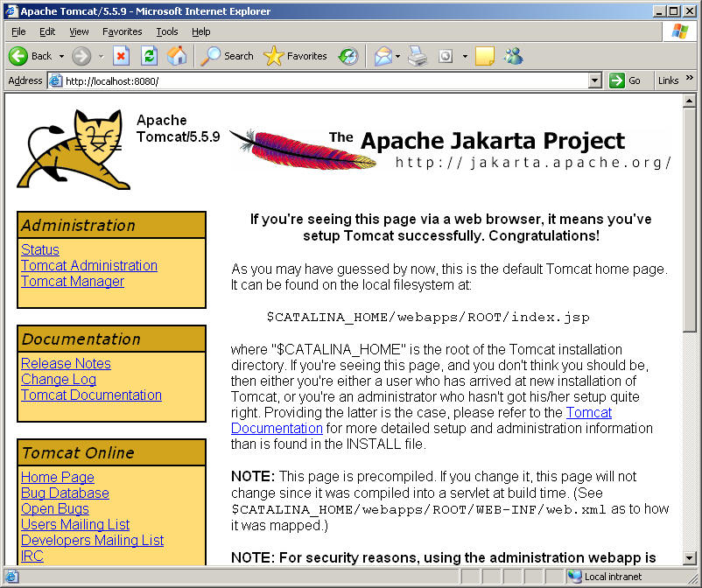The width and height of the screenshot is (702, 588).
Task: Expand the Edit button dropdown arrow
Action: click(465, 56)
